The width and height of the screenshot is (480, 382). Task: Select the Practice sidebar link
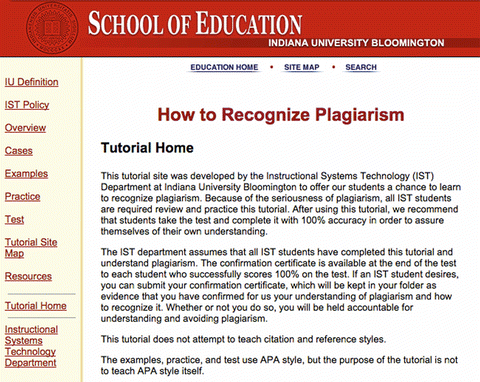tap(22, 197)
